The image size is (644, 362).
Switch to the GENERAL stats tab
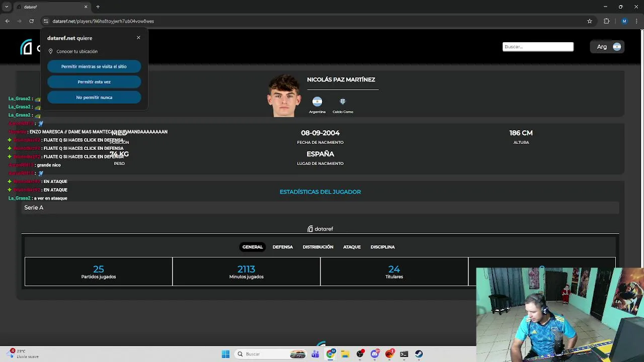pos(253,247)
